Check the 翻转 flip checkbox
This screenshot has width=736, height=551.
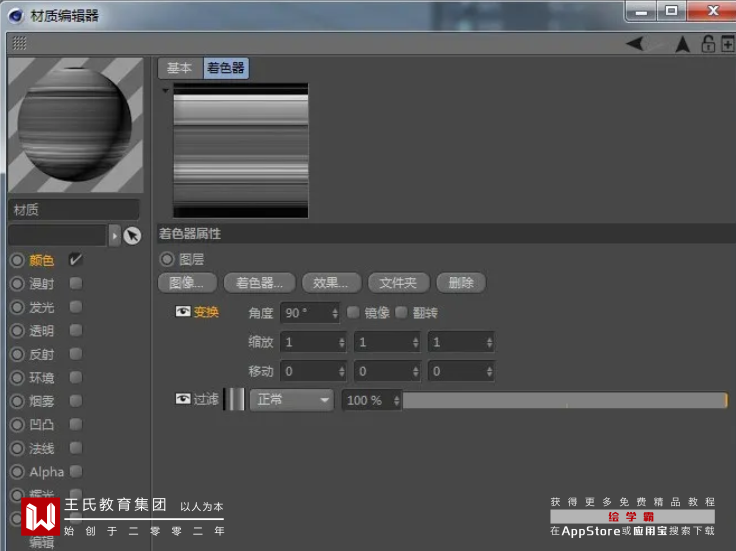point(401,312)
